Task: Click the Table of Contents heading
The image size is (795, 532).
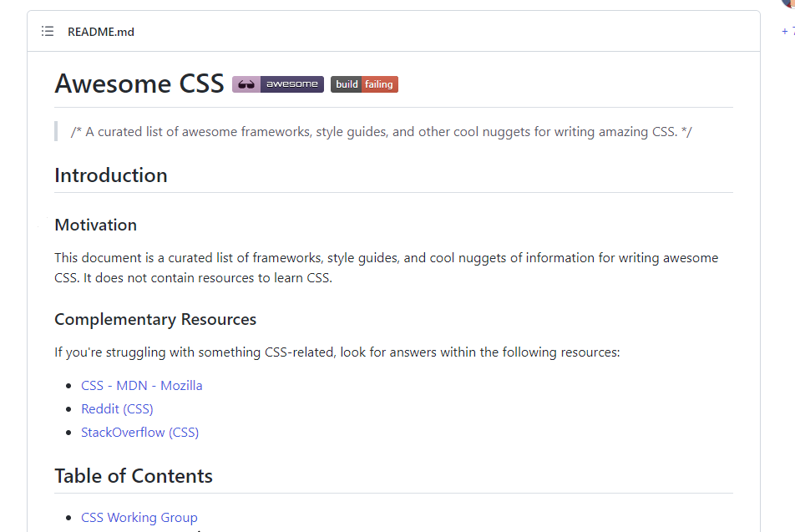Action: click(134, 476)
